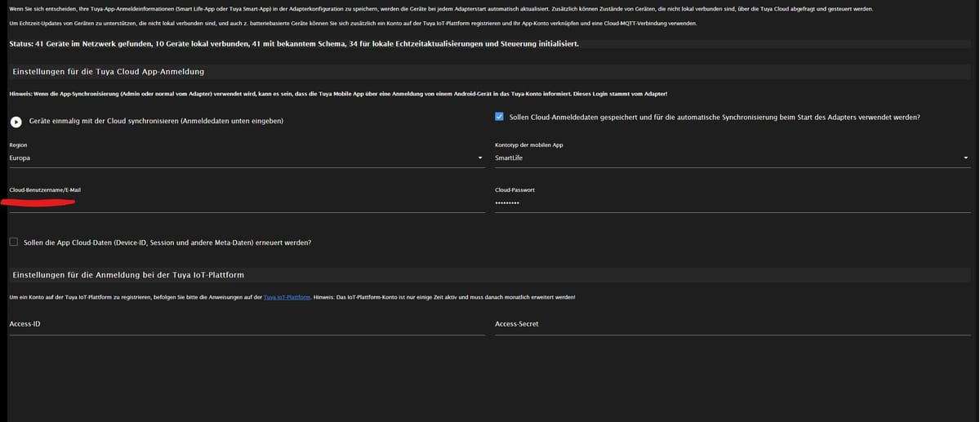Uncheck saving cloud credentials for automatic sync
This screenshot has height=422, width=980.
coord(499,117)
